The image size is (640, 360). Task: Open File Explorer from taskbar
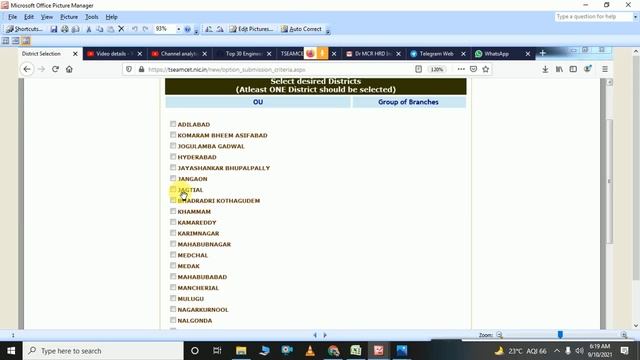(241, 351)
